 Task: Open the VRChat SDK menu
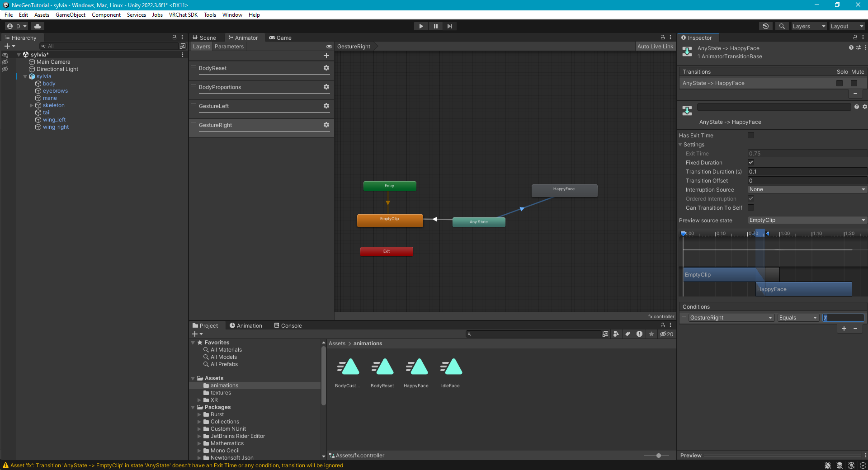point(183,15)
